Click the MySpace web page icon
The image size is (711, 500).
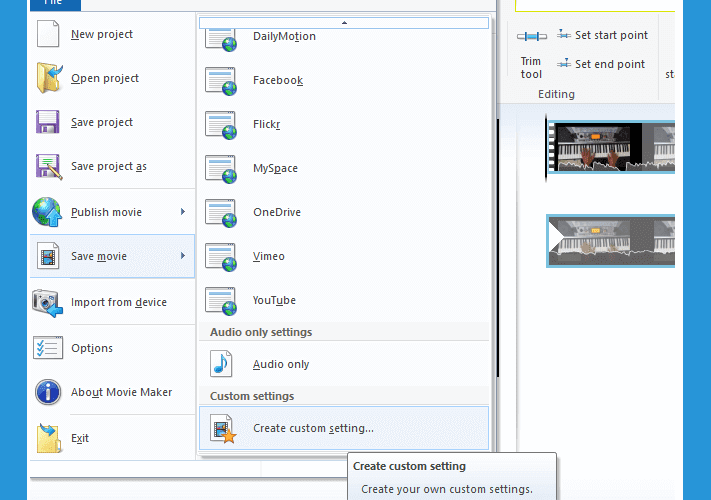point(221,169)
